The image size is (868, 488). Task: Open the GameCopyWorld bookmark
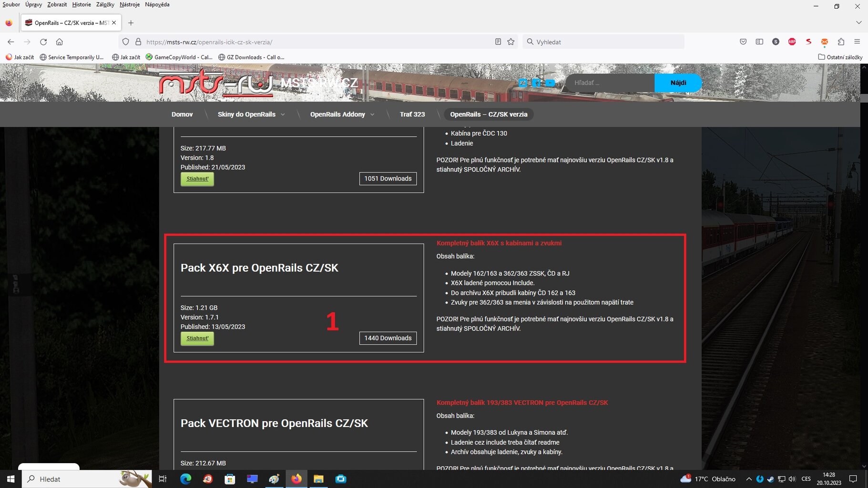click(x=179, y=57)
